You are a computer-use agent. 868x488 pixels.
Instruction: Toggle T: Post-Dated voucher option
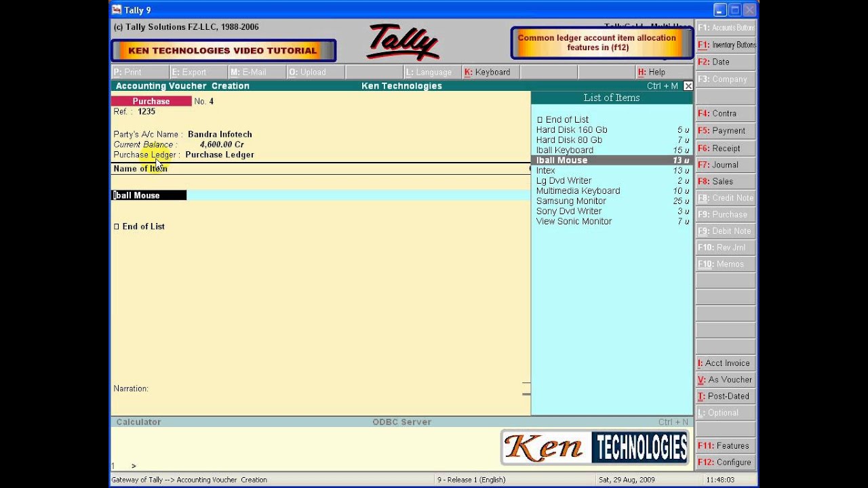[x=726, y=396]
